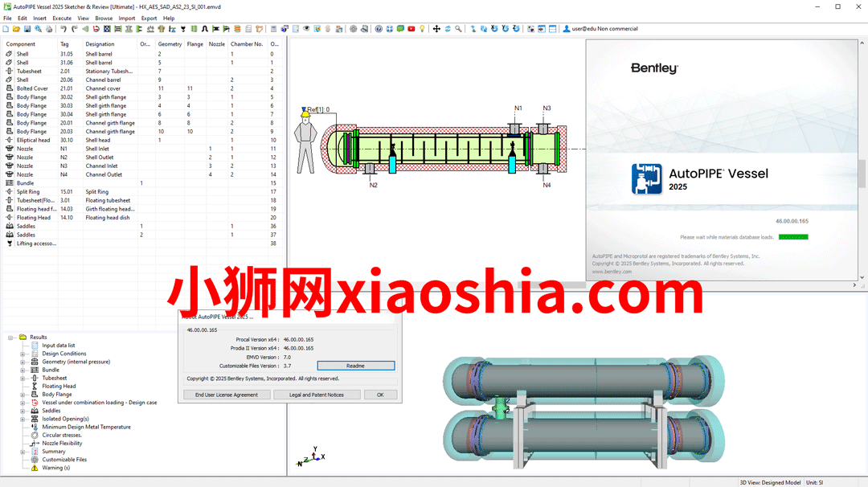Select the Tubesheet 2.01 component row
Image resolution: width=868 pixels, height=487 pixels.
[x=141, y=72]
